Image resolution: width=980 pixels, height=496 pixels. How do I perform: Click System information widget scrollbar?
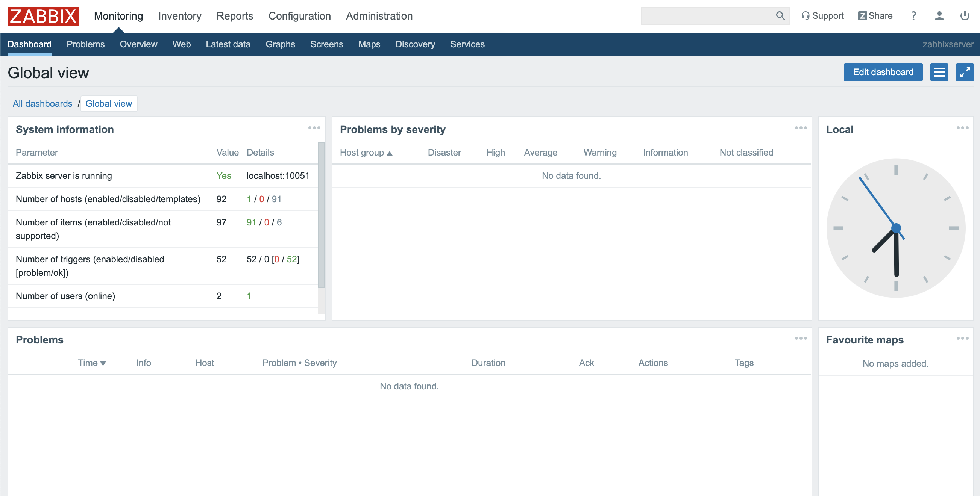[321, 215]
